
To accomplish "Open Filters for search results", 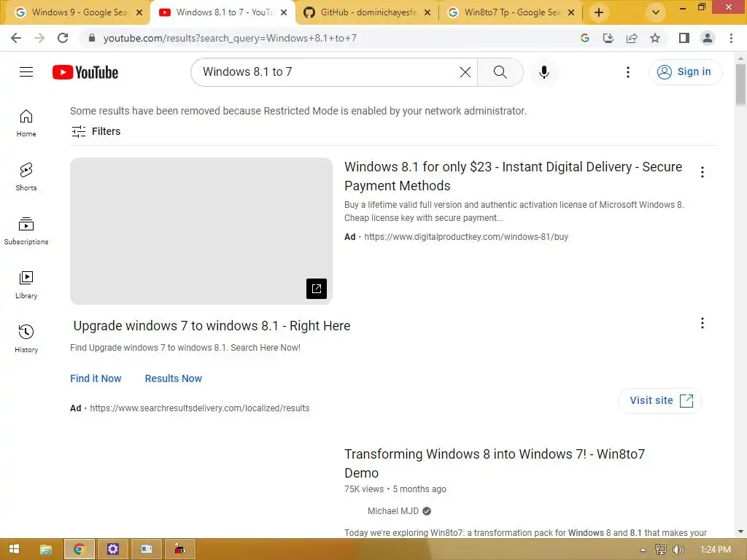I will click(x=96, y=131).
